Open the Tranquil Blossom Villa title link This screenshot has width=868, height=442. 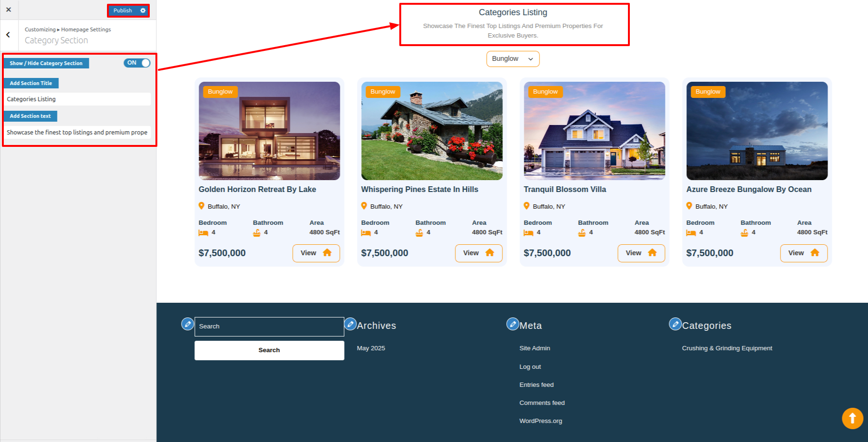(x=565, y=189)
